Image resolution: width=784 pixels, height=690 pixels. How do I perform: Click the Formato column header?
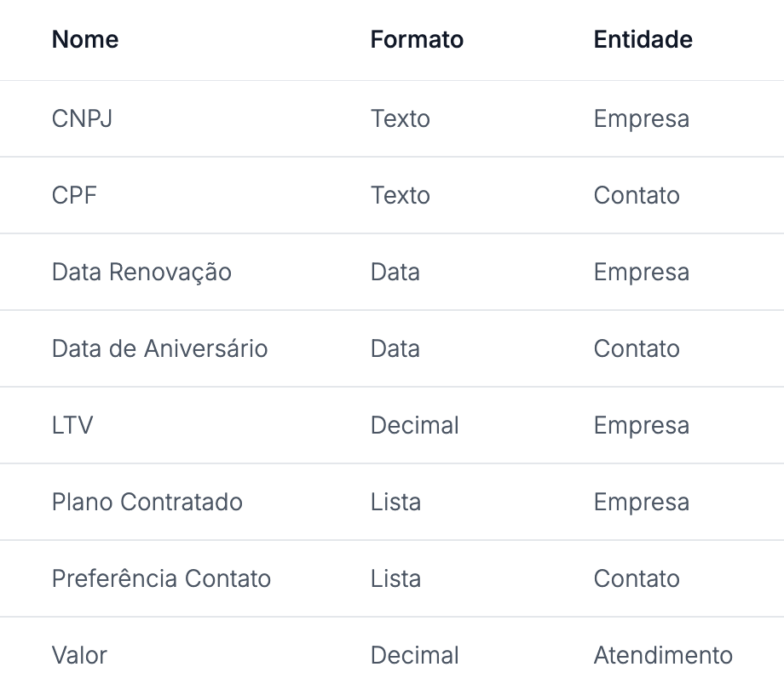(x=417, y=39)
